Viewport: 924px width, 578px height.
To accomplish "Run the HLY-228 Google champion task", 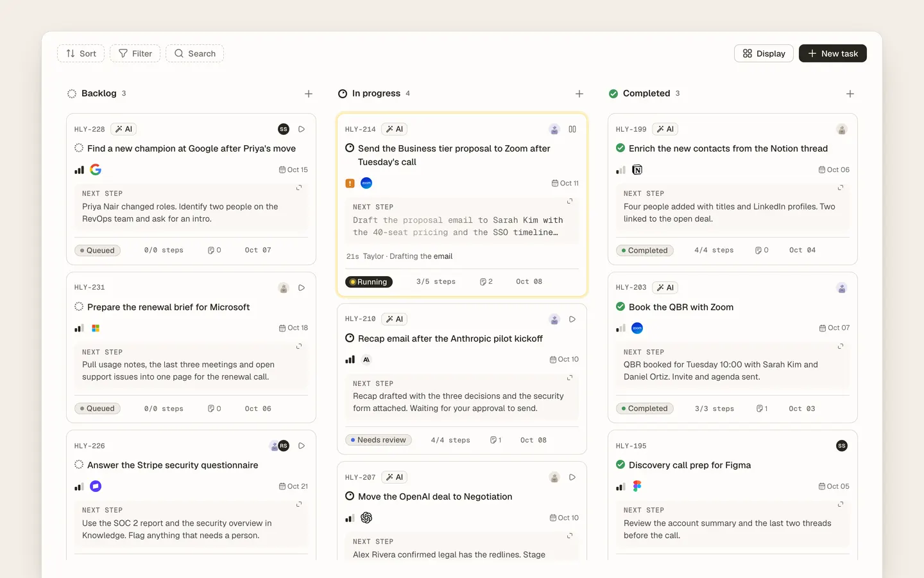I will pyautogui.click(x=302, y=129).
